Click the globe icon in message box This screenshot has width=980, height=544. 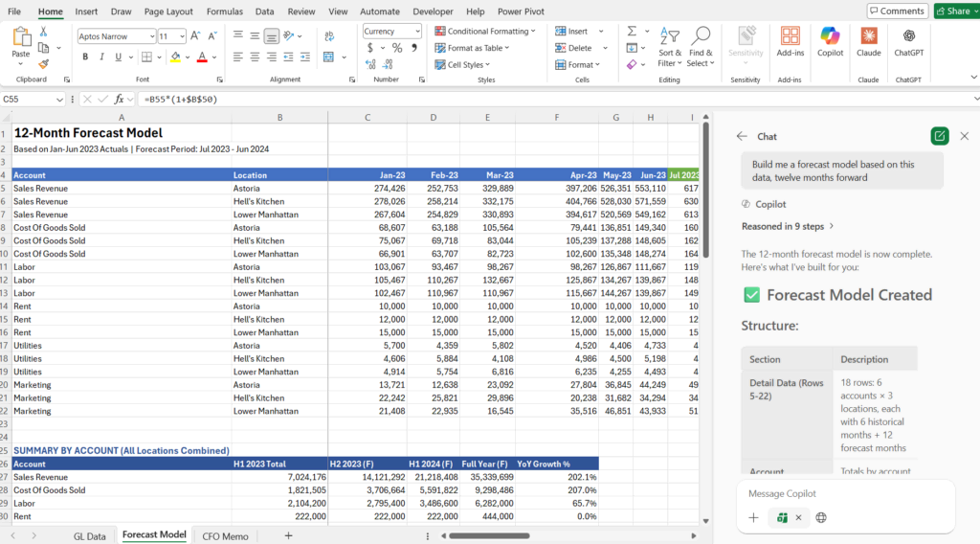[821, 518]
